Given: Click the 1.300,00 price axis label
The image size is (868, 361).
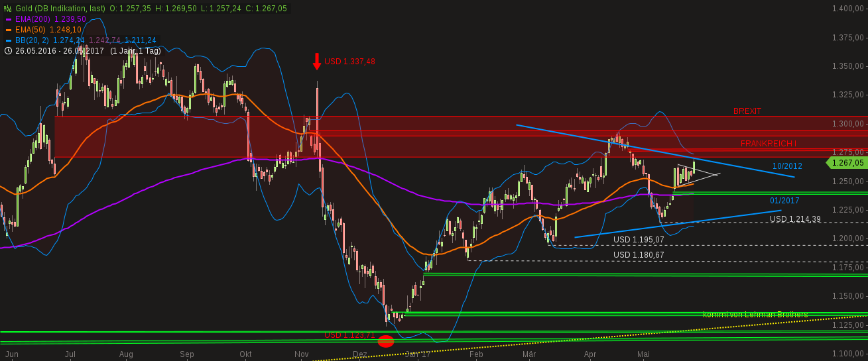Looking at the screenshot, I should point(848,124).
